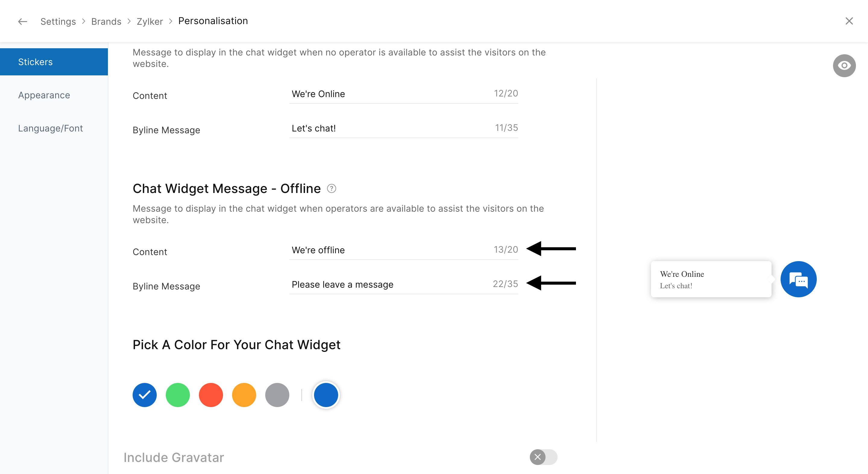The width and height of the screenshot is (868, 474).
Task: Edit the offline Content field
Action: pos(388,250)
